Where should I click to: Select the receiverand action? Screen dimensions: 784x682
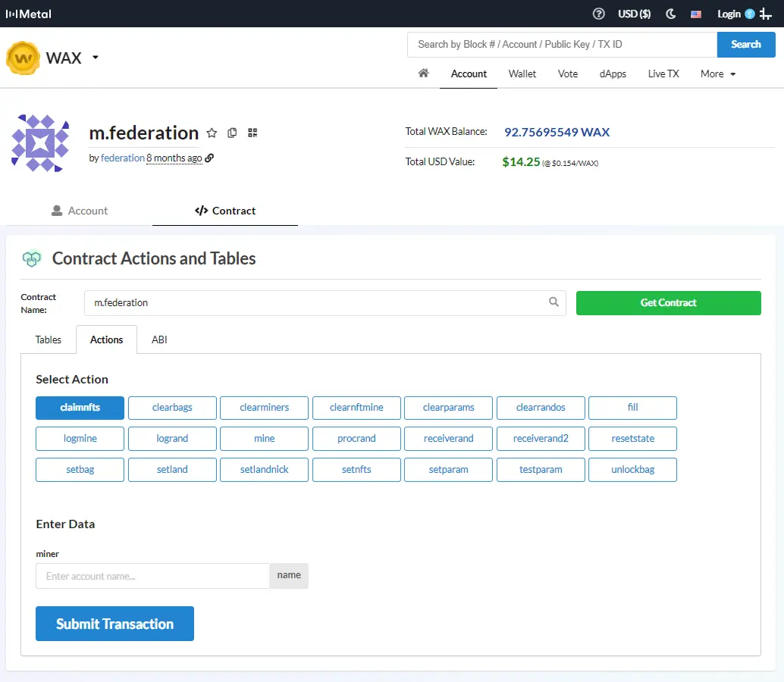pos(449,439)
